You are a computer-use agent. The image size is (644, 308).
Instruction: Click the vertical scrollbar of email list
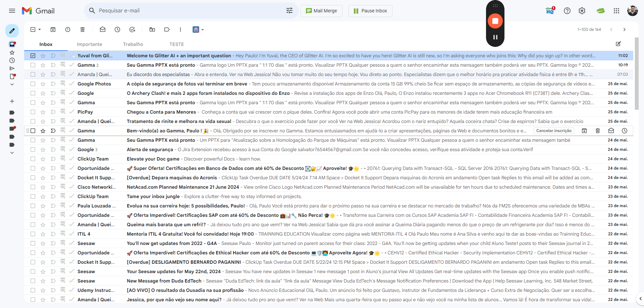click(637, 74)
